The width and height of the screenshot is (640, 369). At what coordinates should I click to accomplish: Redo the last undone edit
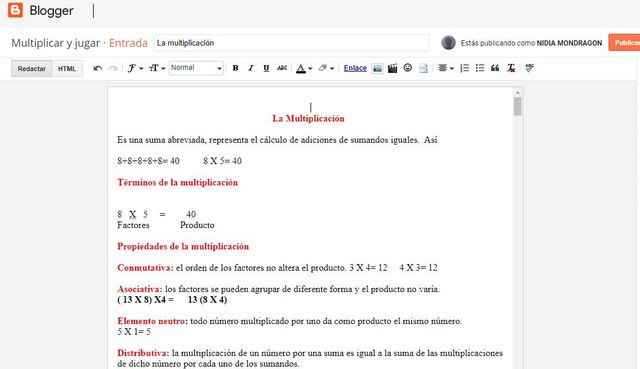113,68
